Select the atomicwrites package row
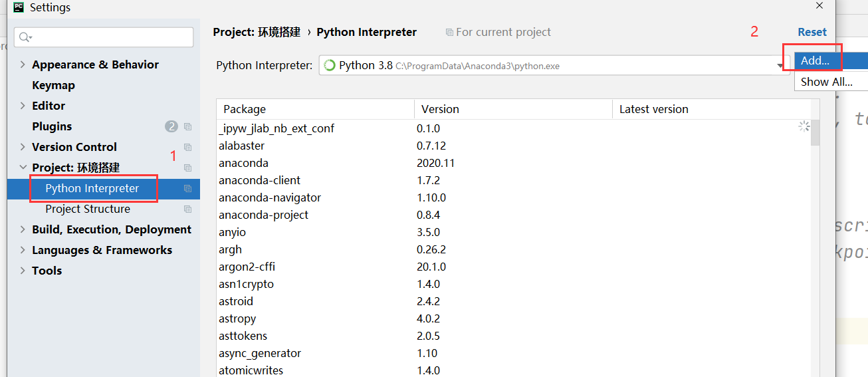This screenshot has width=868, height=377. pyautogui.click(x=514, y=370)
